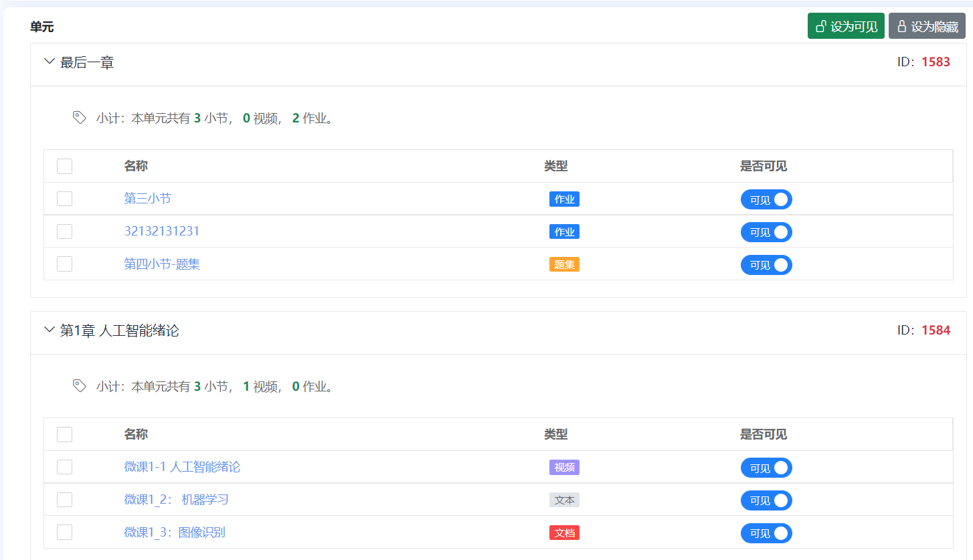Turn off visibility for 微课1-1 人工智能绪论

(x=766, y=468)
